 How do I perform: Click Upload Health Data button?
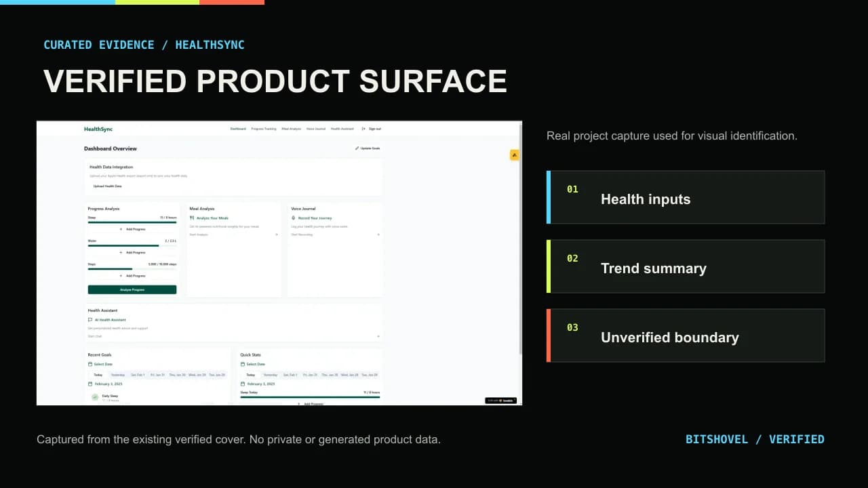[x=108, y=186]
